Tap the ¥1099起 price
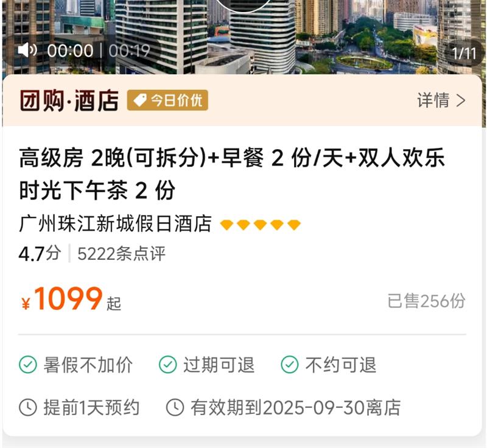487x448 pixels. (71, 299)
